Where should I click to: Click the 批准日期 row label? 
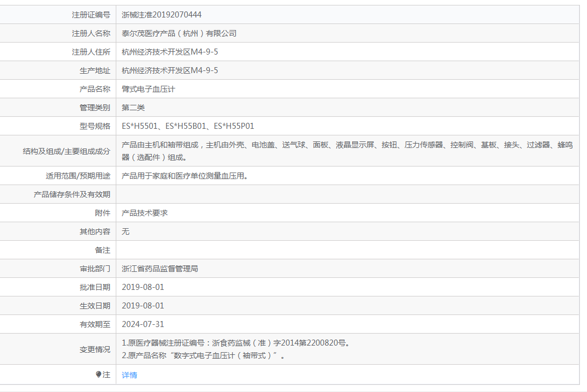click(94, 287)
